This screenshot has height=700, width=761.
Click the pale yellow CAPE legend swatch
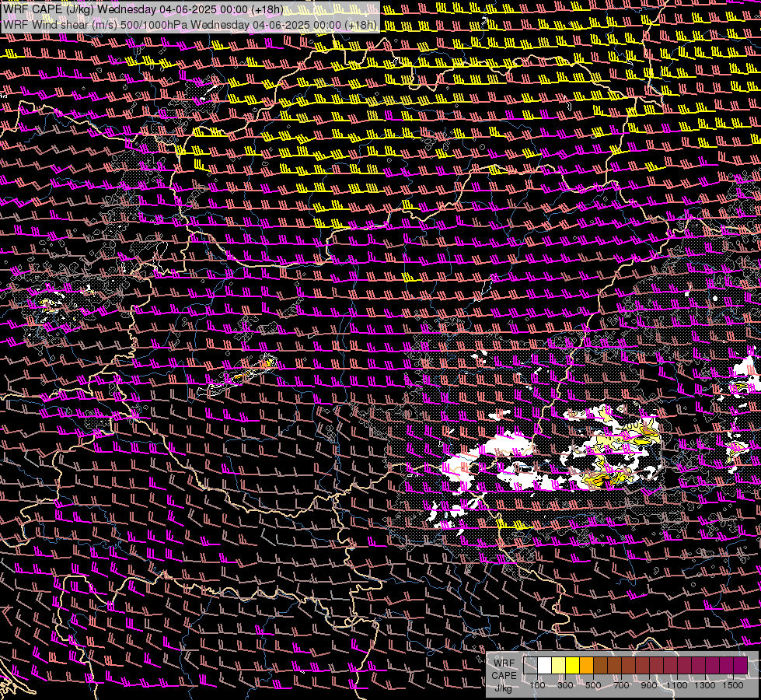click(559, 666)
